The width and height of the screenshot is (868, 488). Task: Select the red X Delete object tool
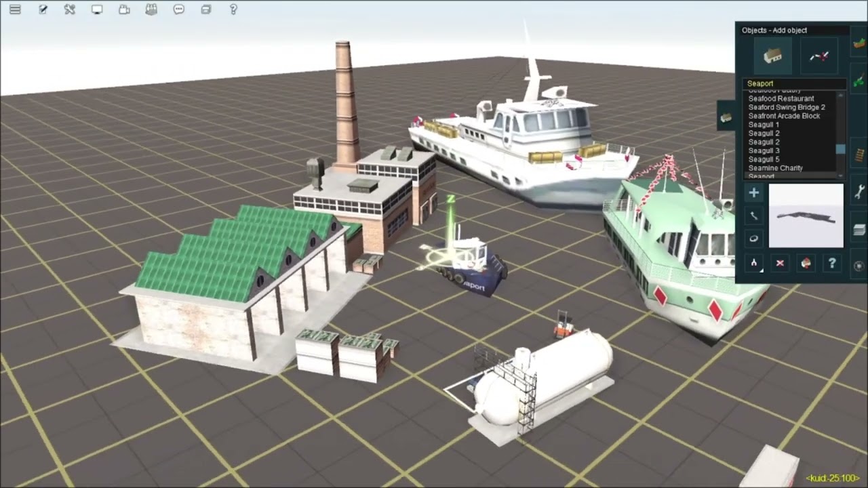[780, 263]
